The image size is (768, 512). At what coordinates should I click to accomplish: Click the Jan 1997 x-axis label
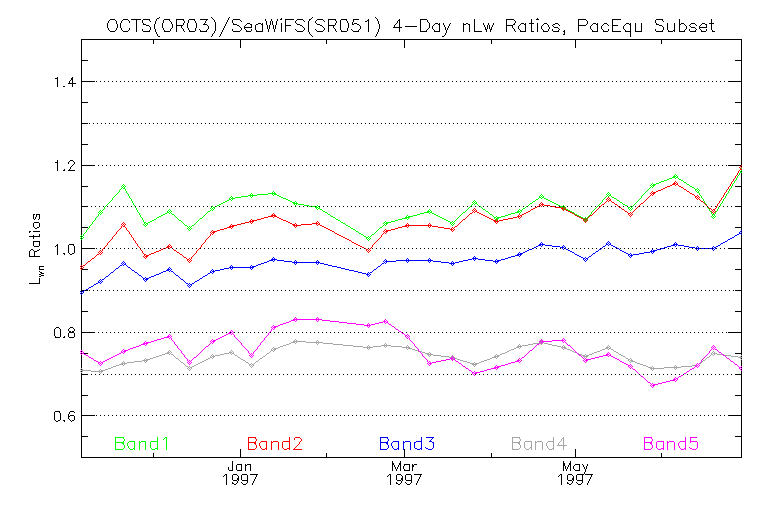click(240, 472)
